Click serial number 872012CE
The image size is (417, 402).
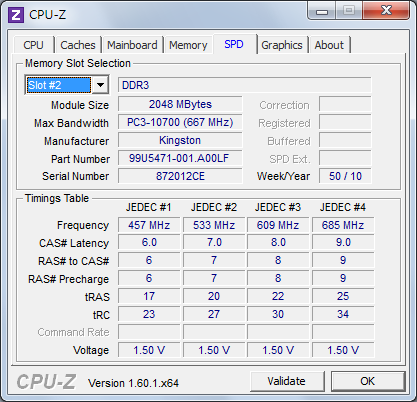coord(180,176)
